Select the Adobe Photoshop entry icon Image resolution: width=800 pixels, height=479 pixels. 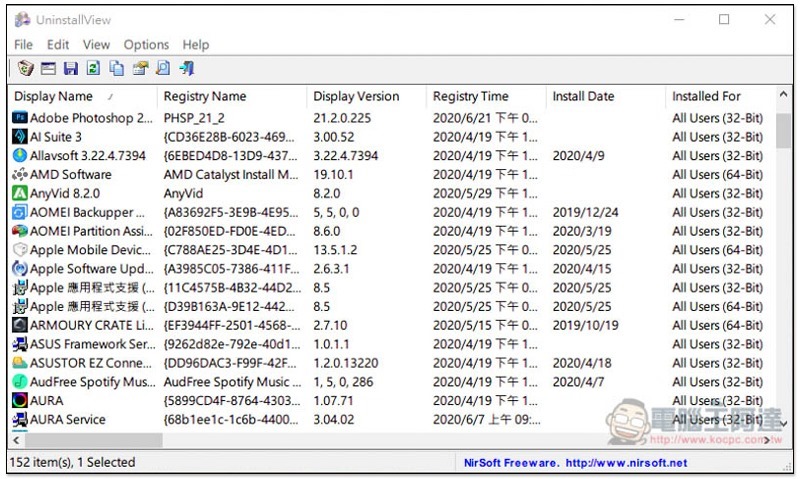(x=19, y=118)
